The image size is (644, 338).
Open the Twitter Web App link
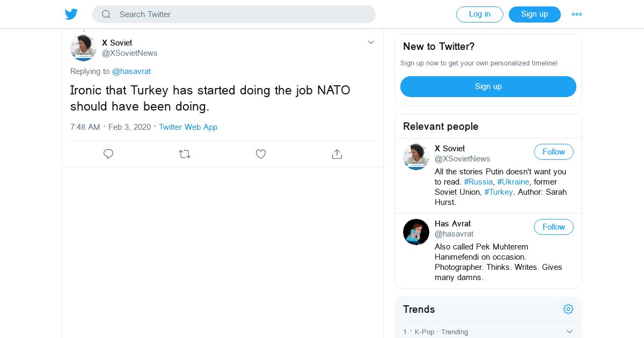pos(188,127)
